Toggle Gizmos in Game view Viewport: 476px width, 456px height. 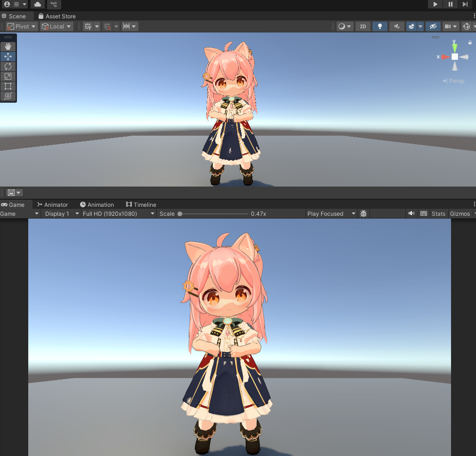point(460,213)
